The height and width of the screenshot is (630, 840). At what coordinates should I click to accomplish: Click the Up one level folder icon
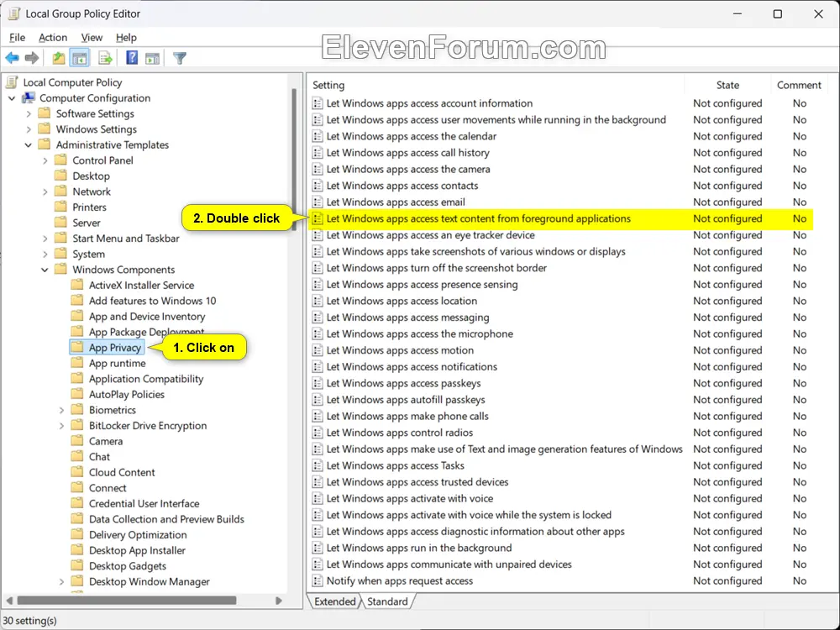pyautogui.click(x=59, y=58)
